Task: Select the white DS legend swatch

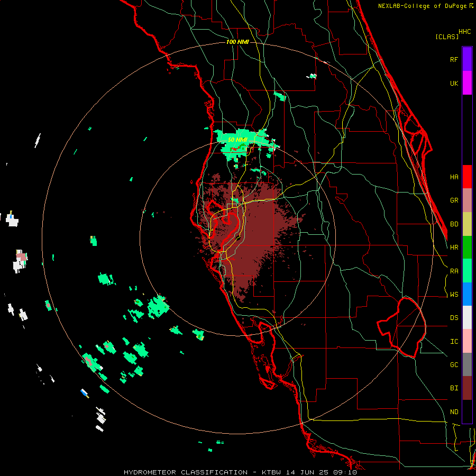Action: [467, 317]
